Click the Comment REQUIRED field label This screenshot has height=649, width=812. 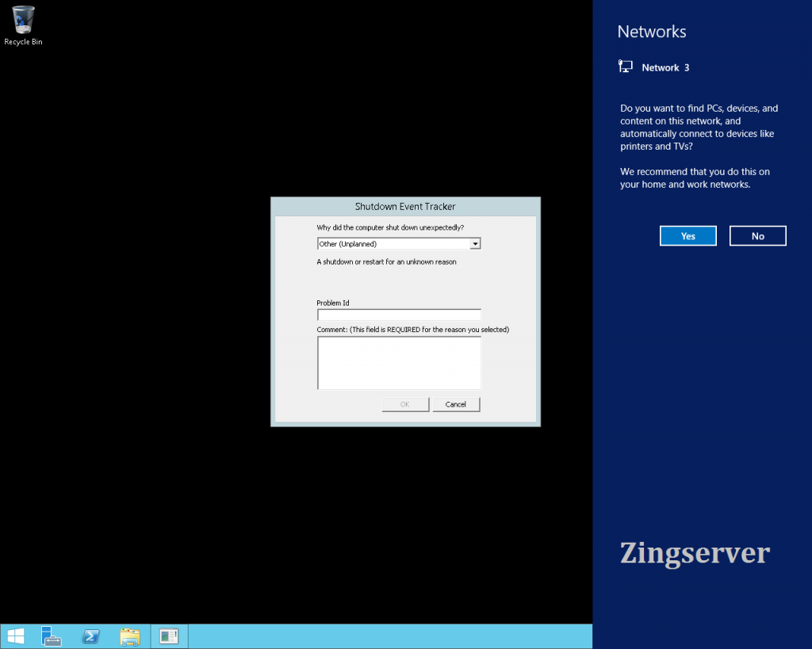click(412, 330)
